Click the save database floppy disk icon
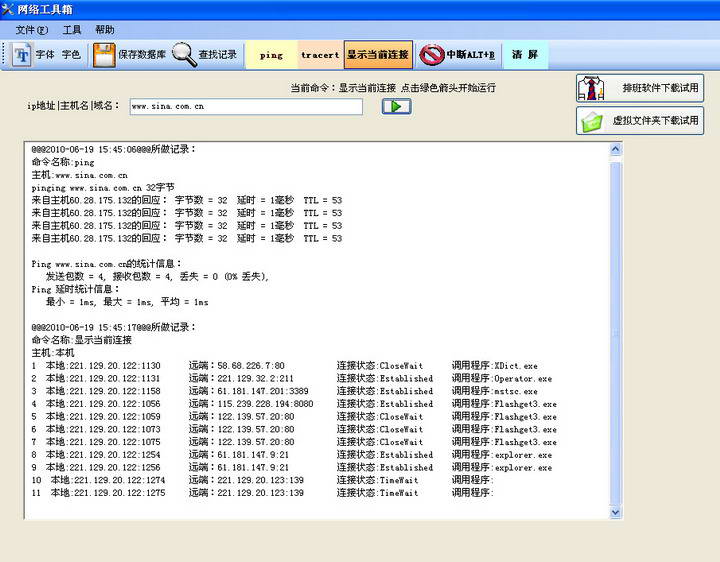The width and height of the screenshot is (720, 562). (103, 55)
